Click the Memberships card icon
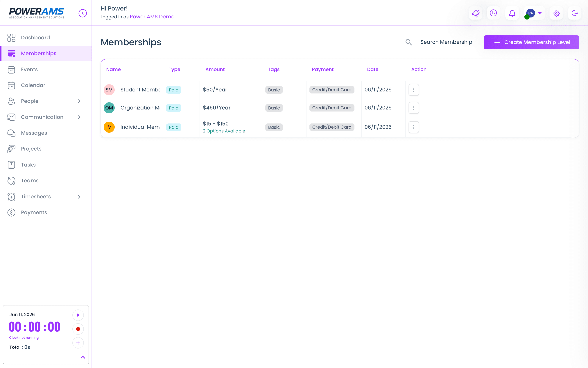The image size is (588, 368). (x=11, y=54)
